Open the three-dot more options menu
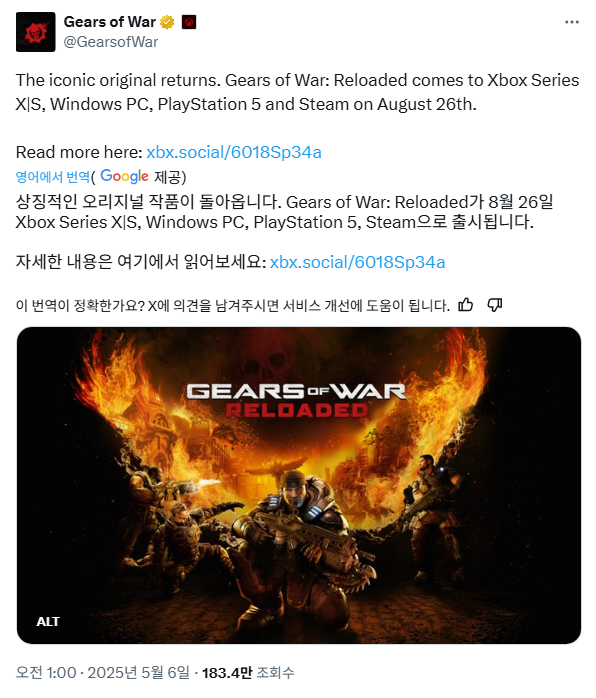This screenshot has height=698, width=596. coord(572,22)
